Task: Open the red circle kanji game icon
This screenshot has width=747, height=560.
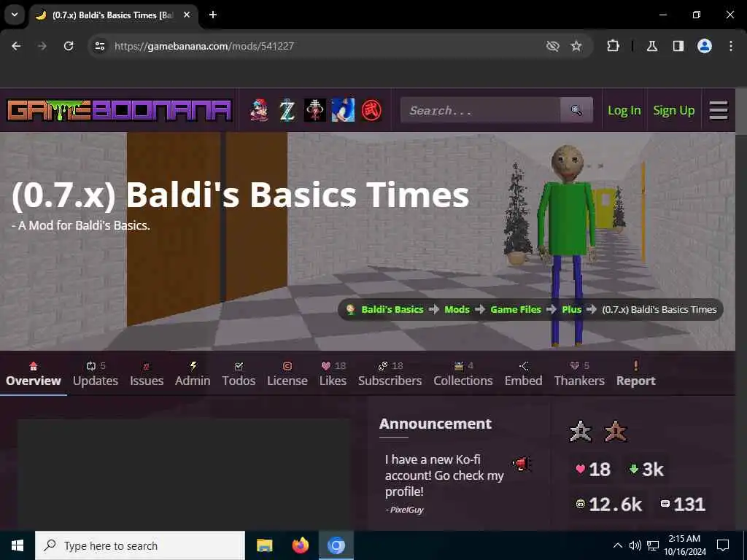Action: (371, 110)
